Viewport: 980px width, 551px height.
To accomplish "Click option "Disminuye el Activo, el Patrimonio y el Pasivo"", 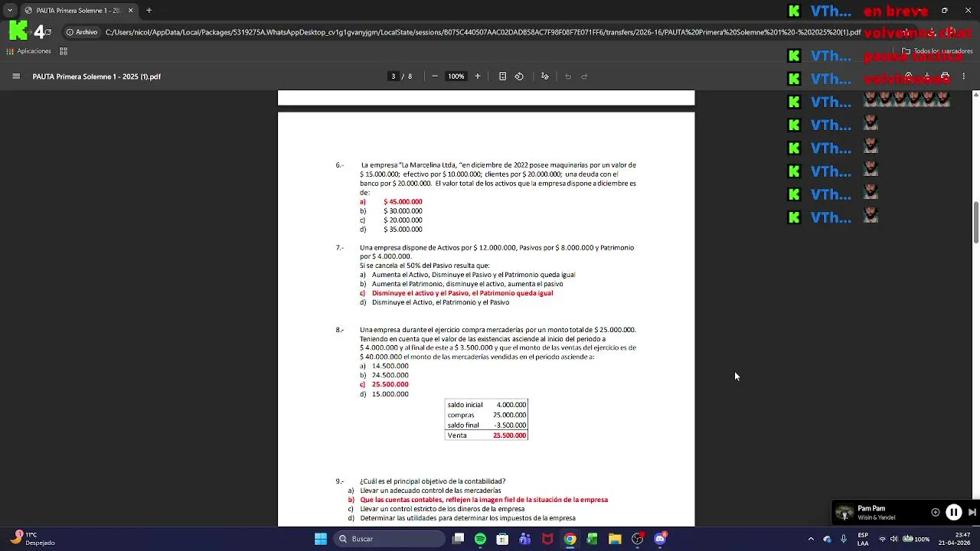I will point(440,302).
